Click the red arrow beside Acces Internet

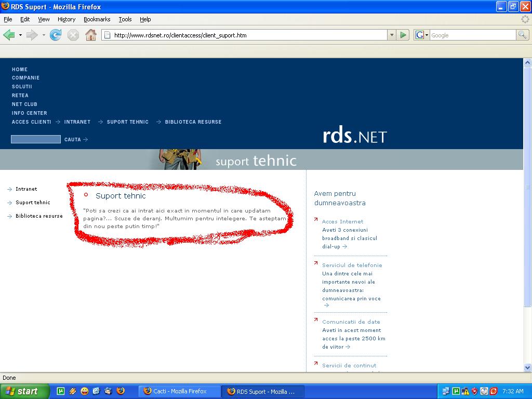pyautogui.click(x=316, y=220)
